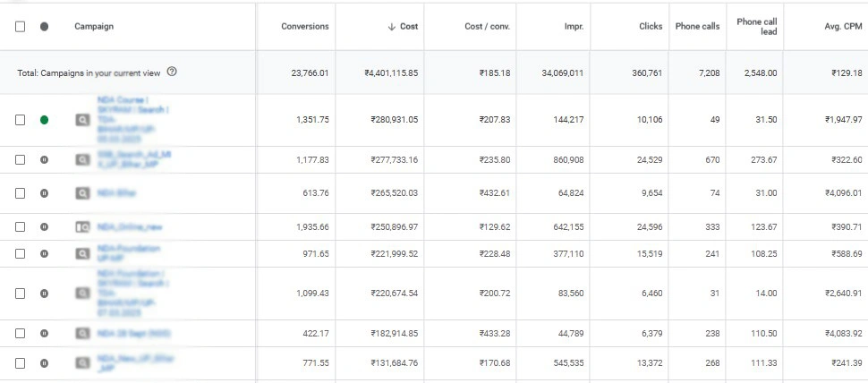Select the checkbox for the ₹280,931.05 campaign row

click(20, 119)
